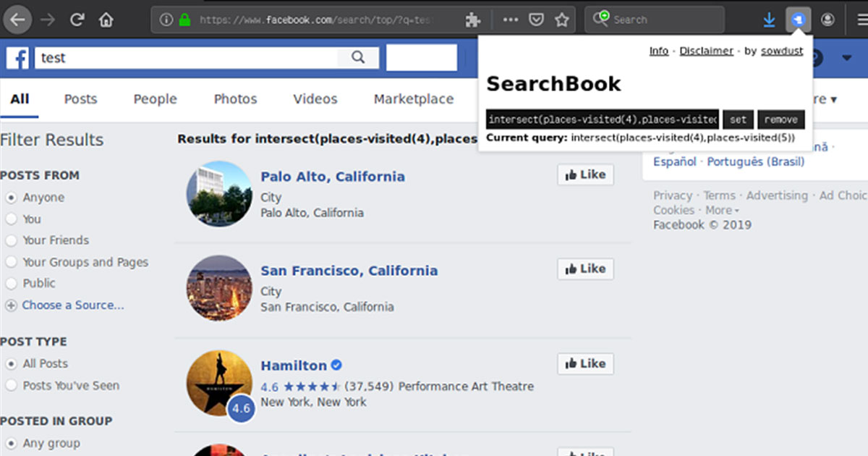The image size is (868, 456).
Task: Switch to the Marketplace tab
Action: [x=413, y=99]
